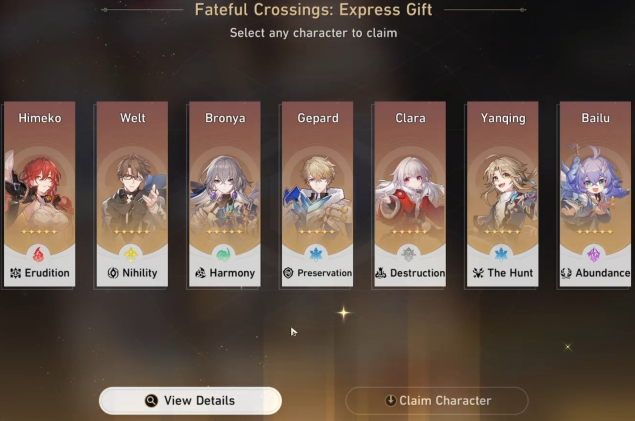
Task: Click Gepard's blue Ice element icon
Action: point(316,254)
